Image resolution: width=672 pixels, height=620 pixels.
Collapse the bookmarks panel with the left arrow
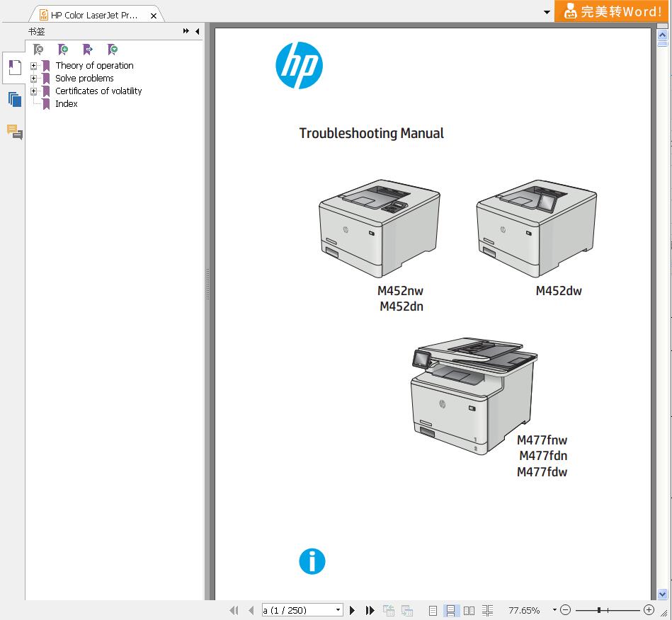197,31
